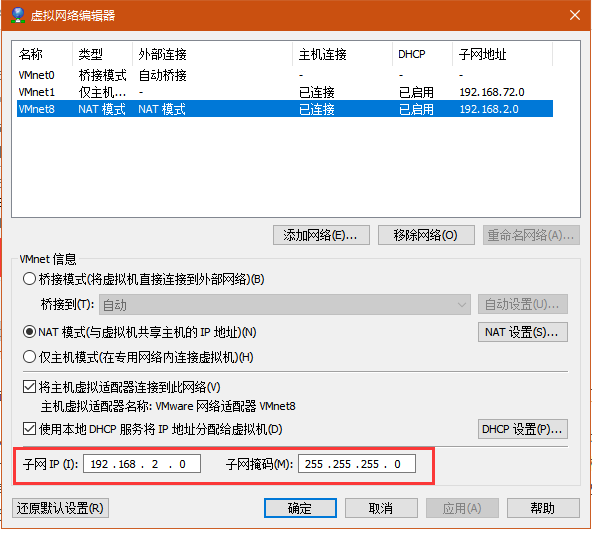Open the 桥接到 dropdown

click(285, 305)
